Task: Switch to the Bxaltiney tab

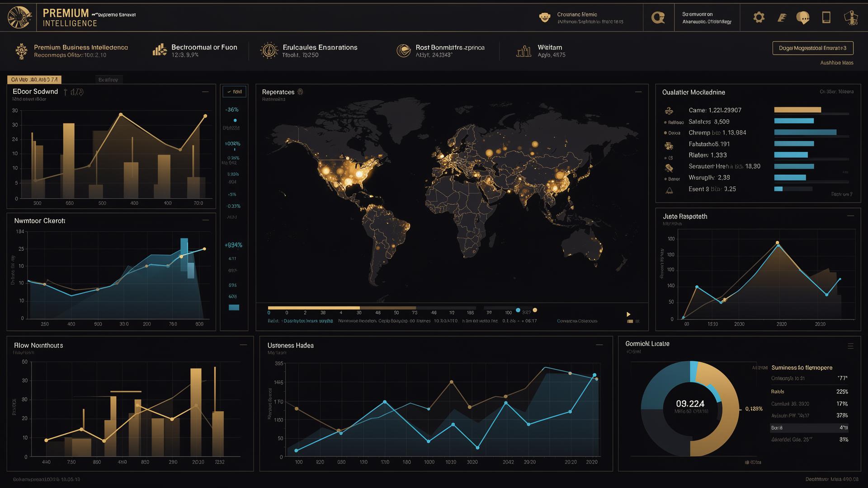Action: (108, 80)
